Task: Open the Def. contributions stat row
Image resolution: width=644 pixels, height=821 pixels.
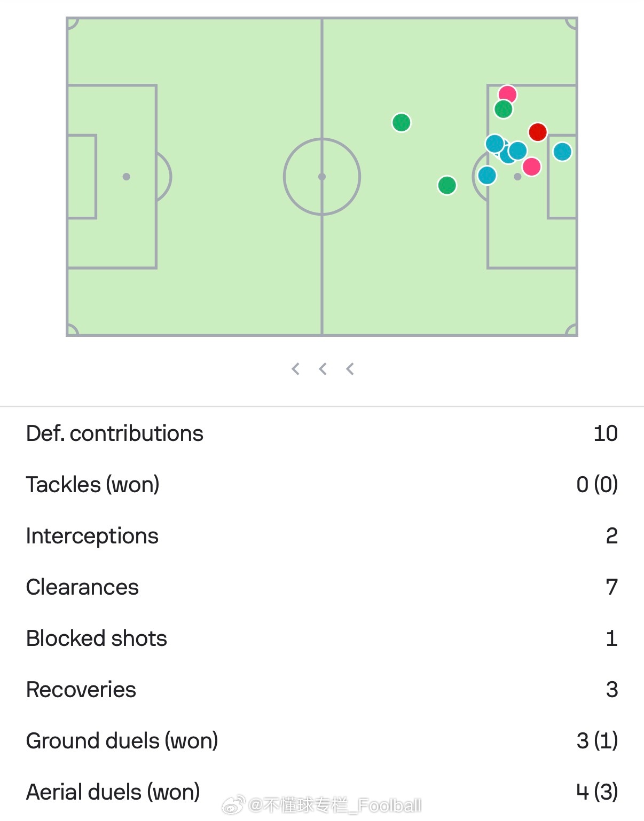Action: pyautogui.click(x=322, y=433)
